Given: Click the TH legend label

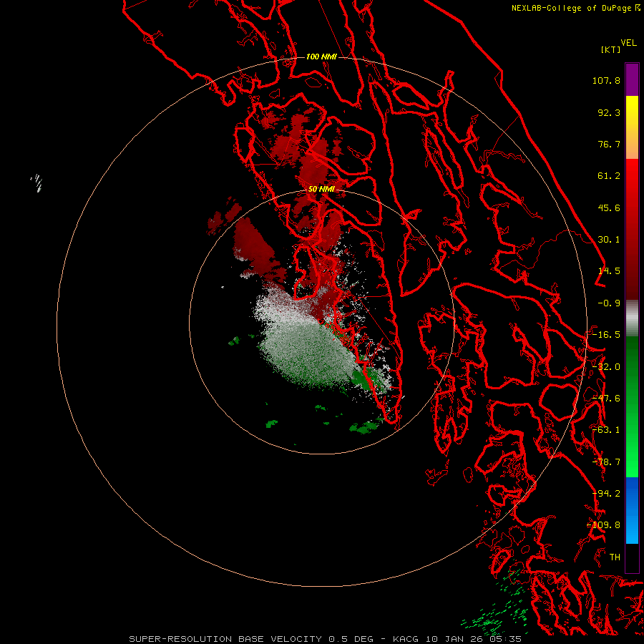Looking at the screenshot, I should tap(615, 557).
